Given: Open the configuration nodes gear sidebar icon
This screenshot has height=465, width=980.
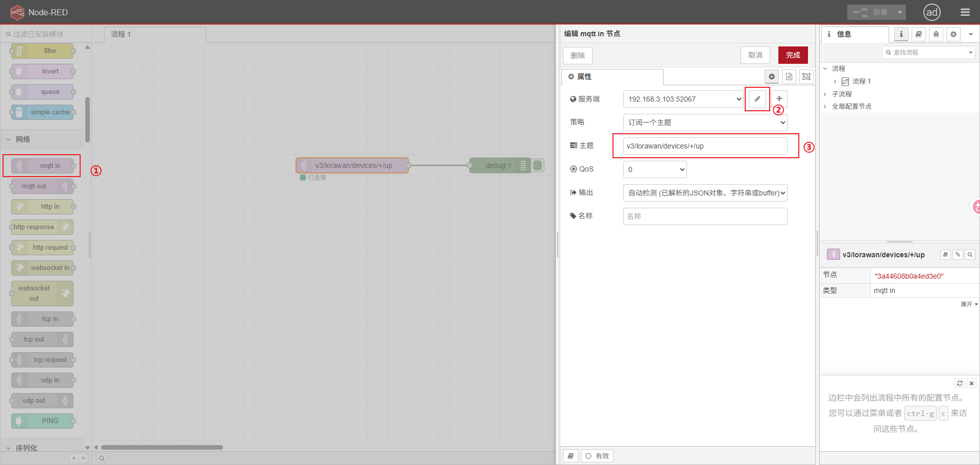Looking at the screenshot, I should pos(953,34).
